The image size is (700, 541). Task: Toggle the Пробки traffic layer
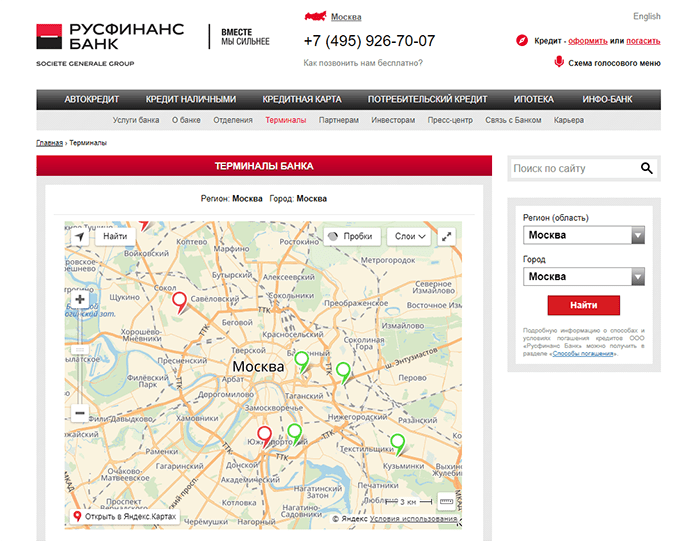(x=352, y=236)
